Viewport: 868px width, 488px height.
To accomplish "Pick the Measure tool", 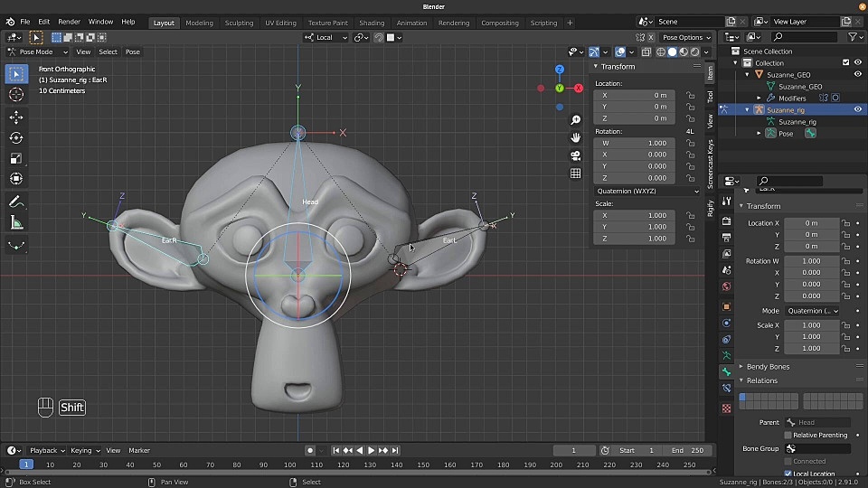I will coord(16,222).
